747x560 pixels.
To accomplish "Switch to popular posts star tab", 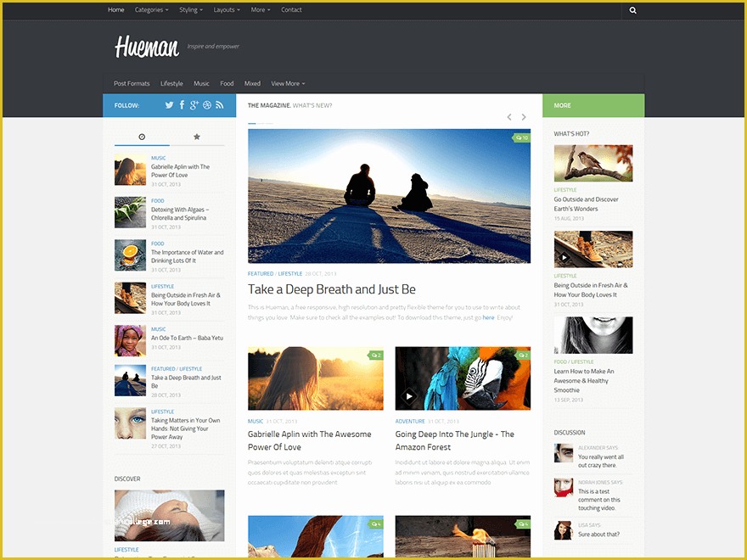I will 197,137.
